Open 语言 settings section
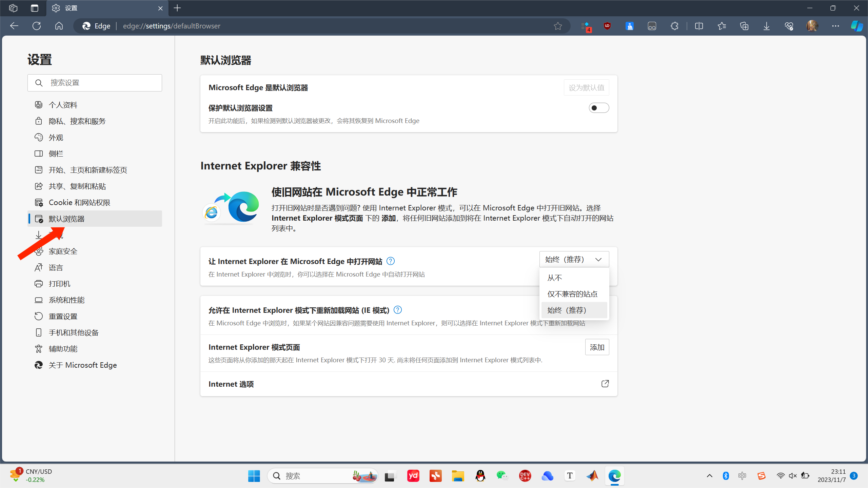 click(x=95, y=267)
